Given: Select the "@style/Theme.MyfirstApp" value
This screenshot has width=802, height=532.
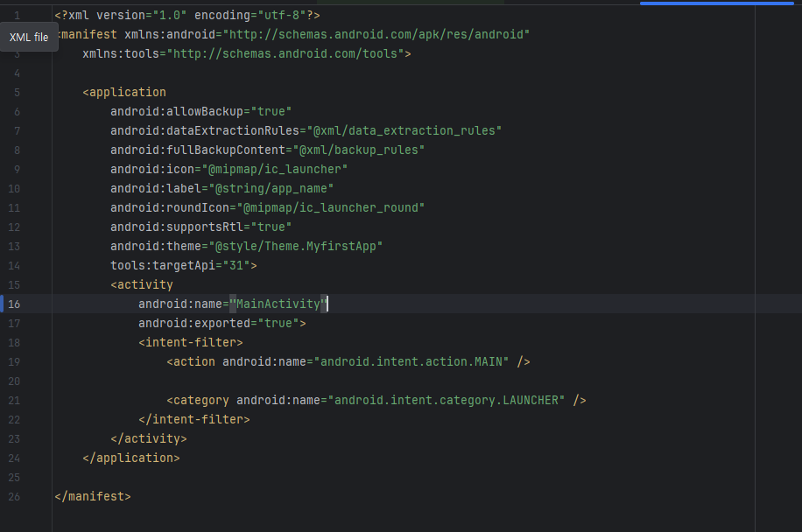Looking at the screenshot, I should [x=296, y=247].
